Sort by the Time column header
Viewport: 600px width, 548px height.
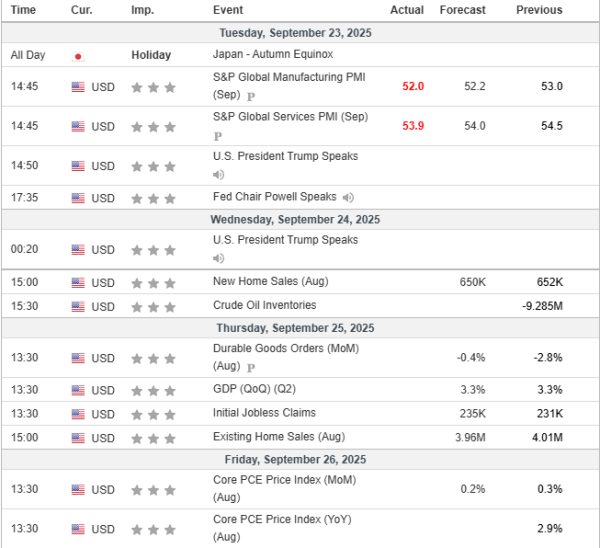pos(23,10)
